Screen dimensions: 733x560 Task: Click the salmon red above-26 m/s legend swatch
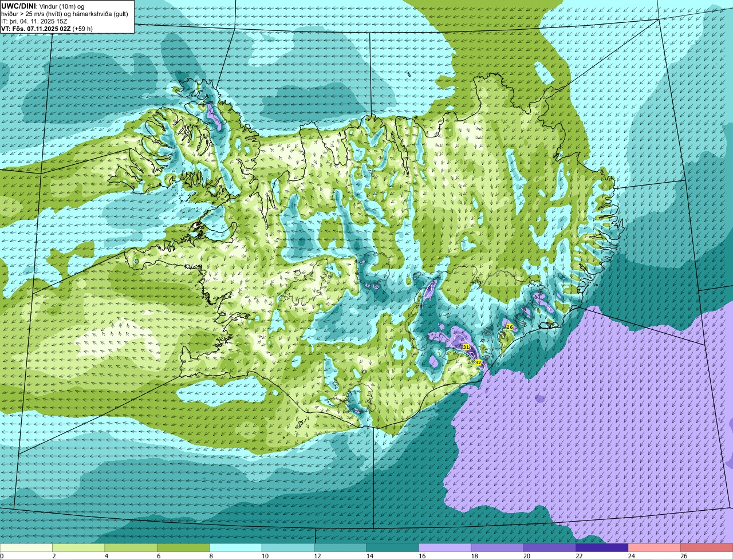pyautogui.click(x=707, y=547)
